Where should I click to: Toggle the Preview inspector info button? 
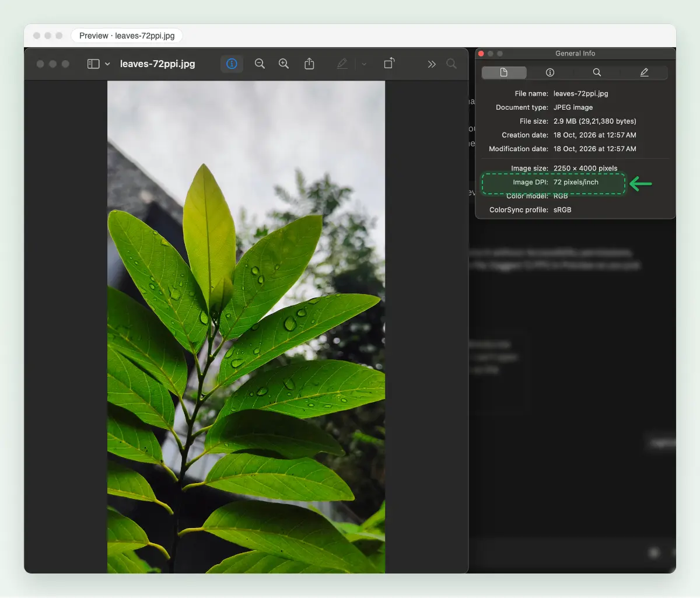[232, 64]
